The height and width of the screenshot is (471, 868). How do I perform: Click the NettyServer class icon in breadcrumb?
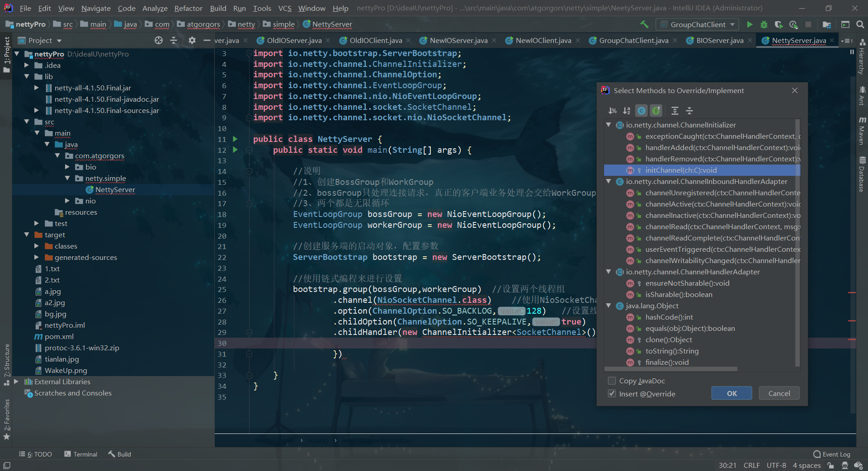tap(307, 24)
